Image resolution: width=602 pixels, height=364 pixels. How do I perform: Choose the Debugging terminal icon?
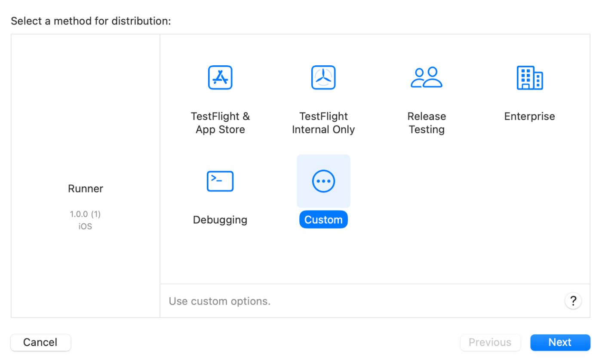tap(220, 181)
